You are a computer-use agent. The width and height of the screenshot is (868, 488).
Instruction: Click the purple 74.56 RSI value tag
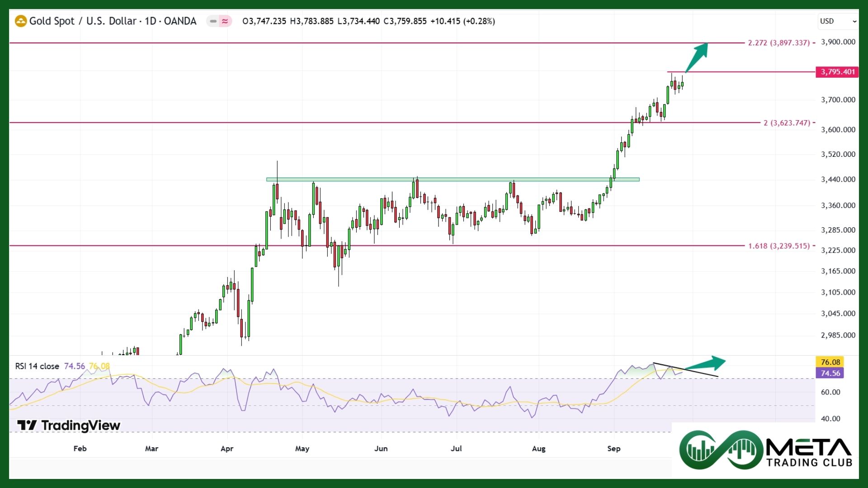tap(830, 373)
